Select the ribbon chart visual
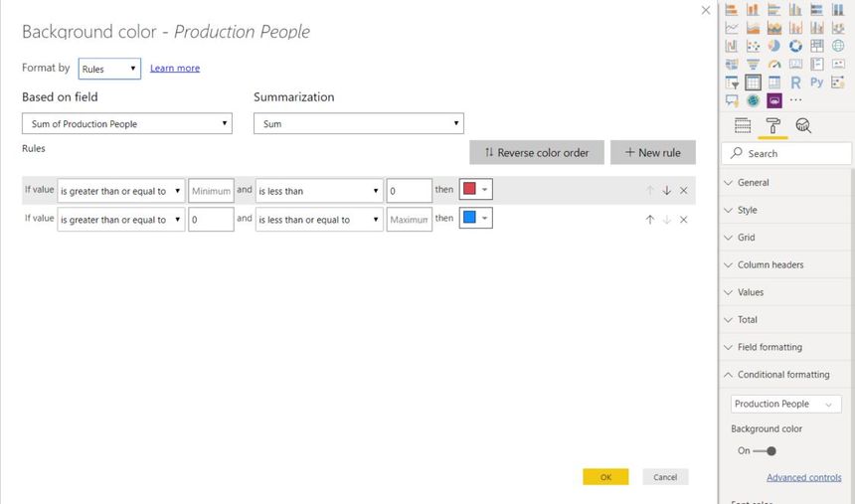The image size is (855, 504). tap(838, 27)
